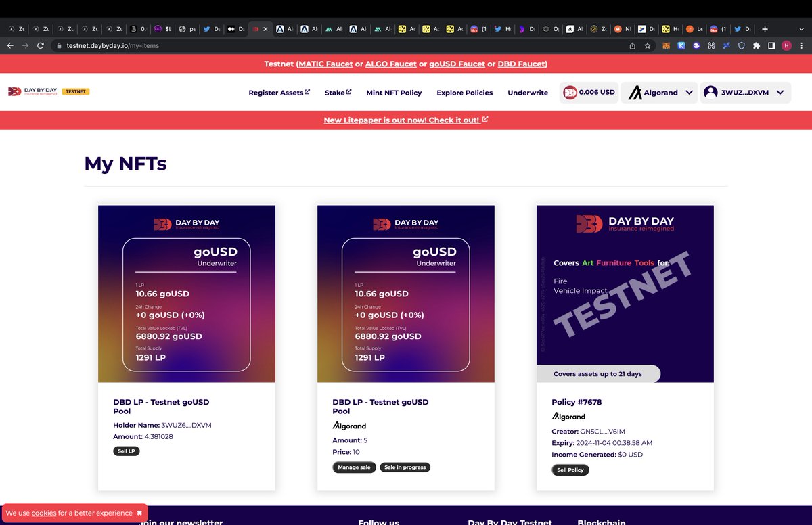Switch to the 'NI' browser tab
Viewport: 812px width, 525px height.
[x=623, y=29]
